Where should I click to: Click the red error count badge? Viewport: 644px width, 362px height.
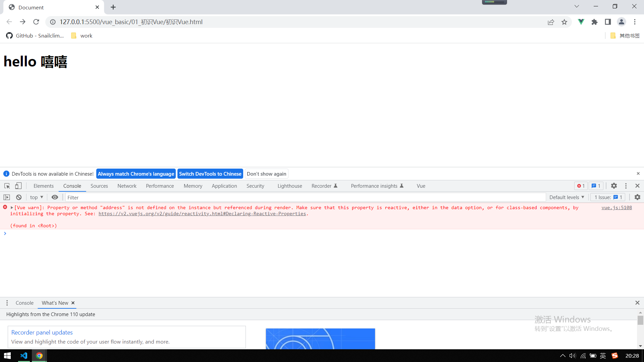(581, 186)
